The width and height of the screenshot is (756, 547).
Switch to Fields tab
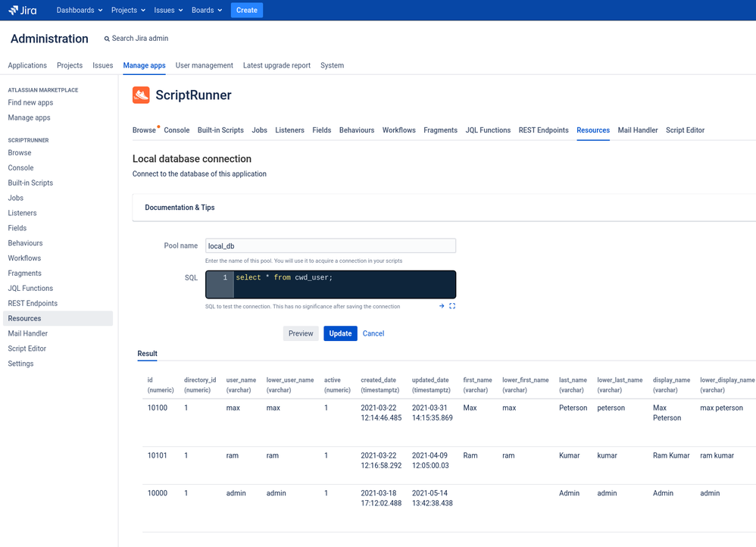tap(322, 130)
